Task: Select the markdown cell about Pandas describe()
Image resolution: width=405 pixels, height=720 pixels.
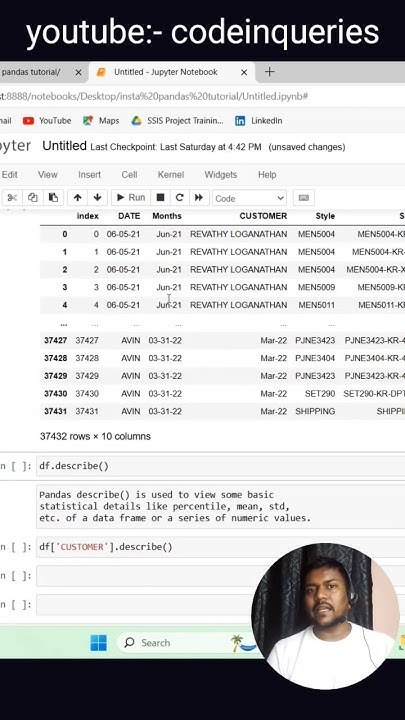Action: (x=220, y=506)
